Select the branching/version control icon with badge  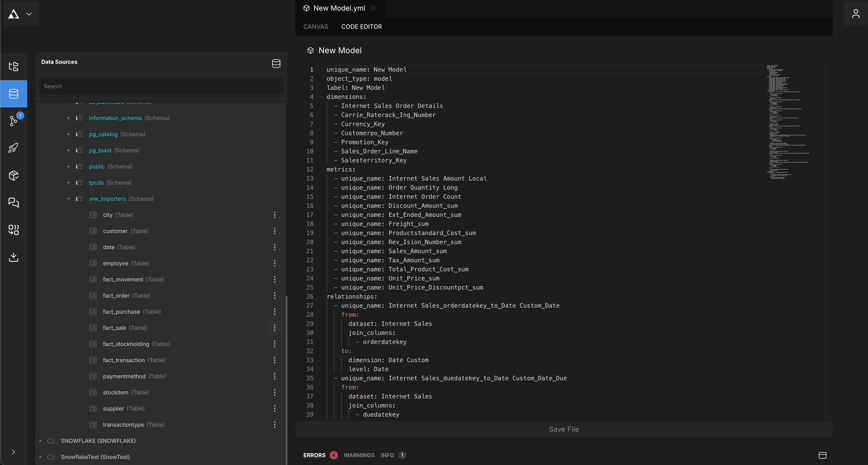pos(14,121)
